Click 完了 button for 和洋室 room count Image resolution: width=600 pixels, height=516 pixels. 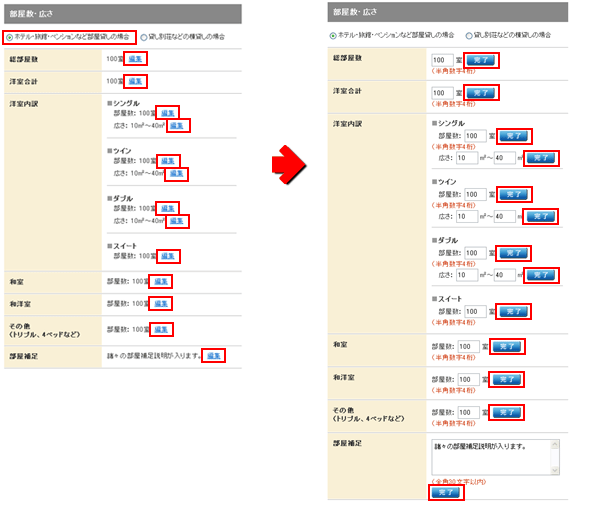(507, 379)
